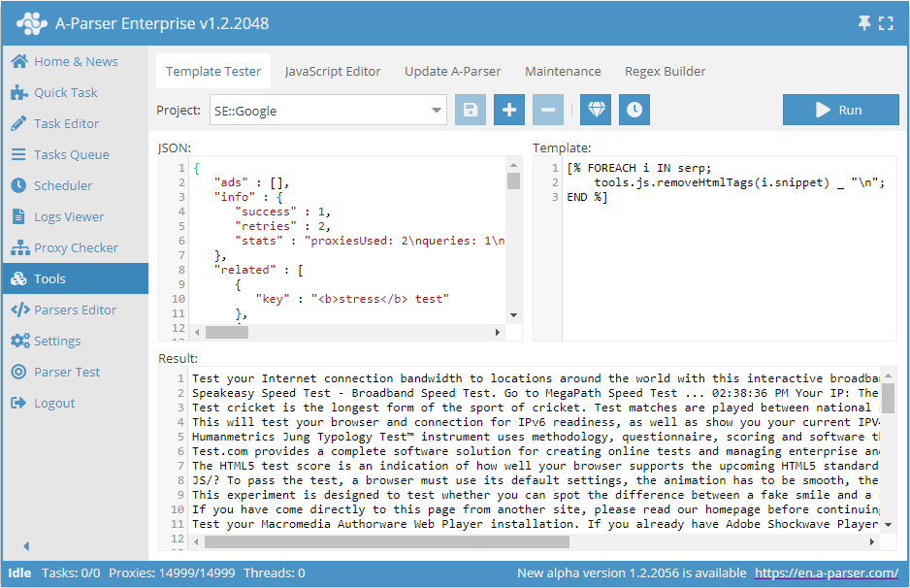Collapse the sidebar with the left arrow
This screenshot has width=910, height=588.
(x=26, y=546)
